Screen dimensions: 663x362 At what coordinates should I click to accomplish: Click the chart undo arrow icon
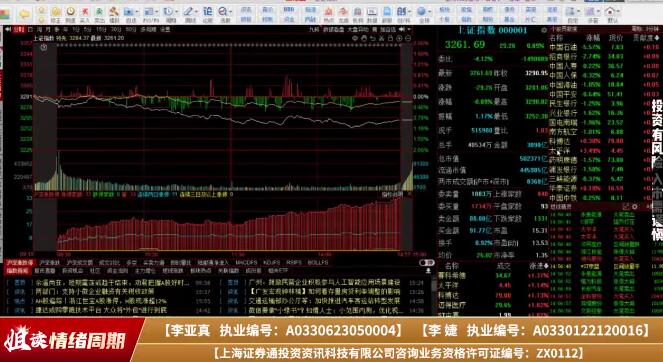point(373,38)
